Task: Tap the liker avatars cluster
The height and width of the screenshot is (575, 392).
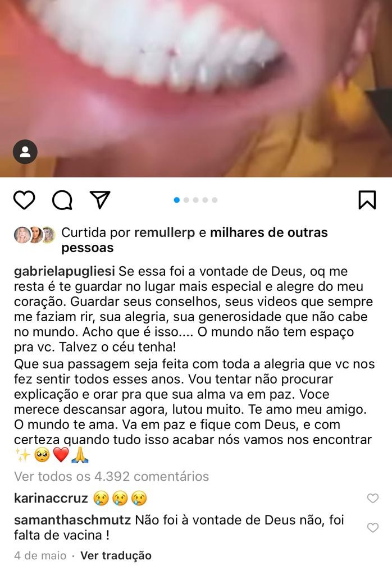Action: tap(35, 235)
